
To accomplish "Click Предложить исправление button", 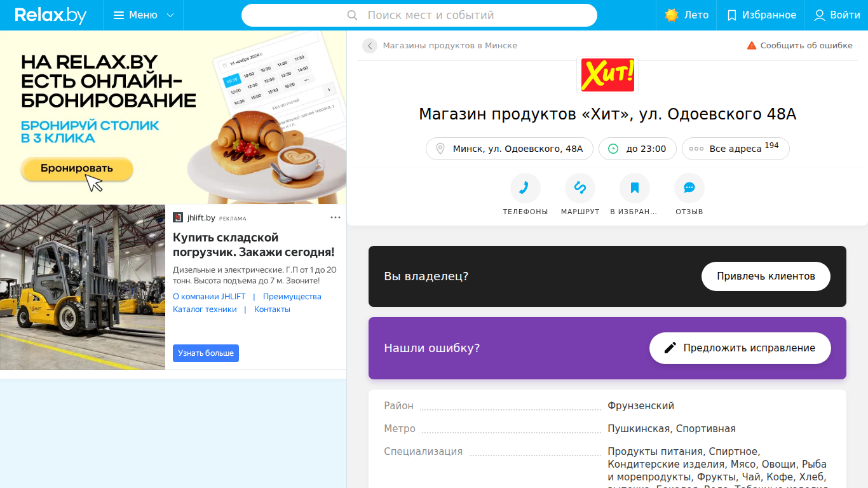I will [x=740, y=348].
